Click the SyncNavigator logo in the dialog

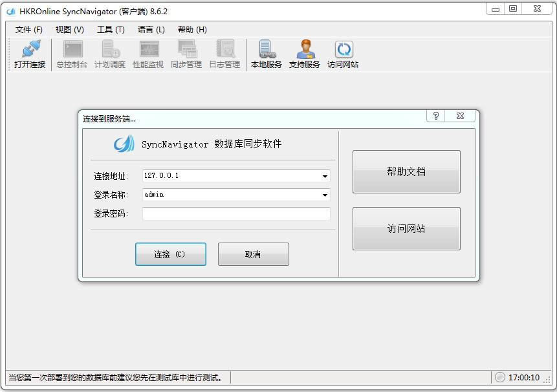tap(124, 144)
